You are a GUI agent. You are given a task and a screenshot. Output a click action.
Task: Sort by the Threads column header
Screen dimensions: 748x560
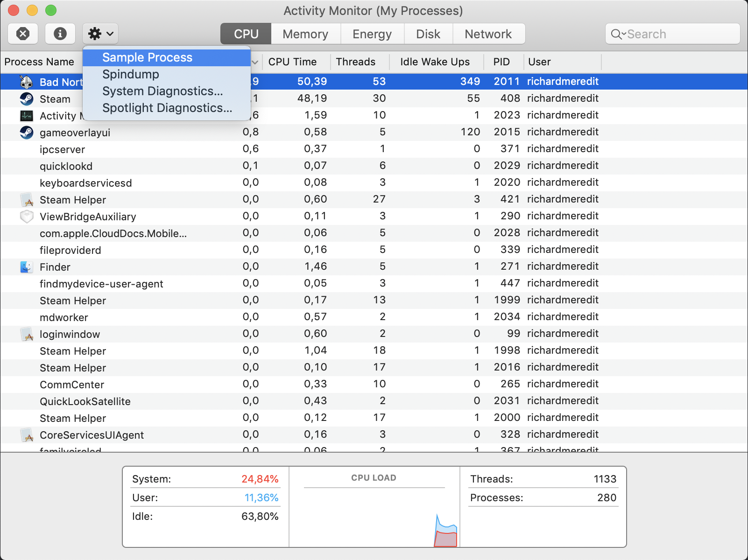tap(356, 62)
